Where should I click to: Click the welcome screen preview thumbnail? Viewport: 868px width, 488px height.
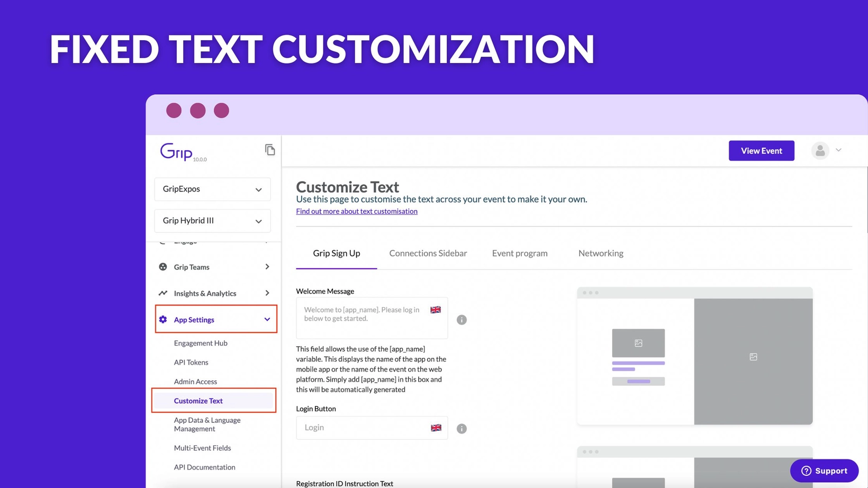[695, 356]
